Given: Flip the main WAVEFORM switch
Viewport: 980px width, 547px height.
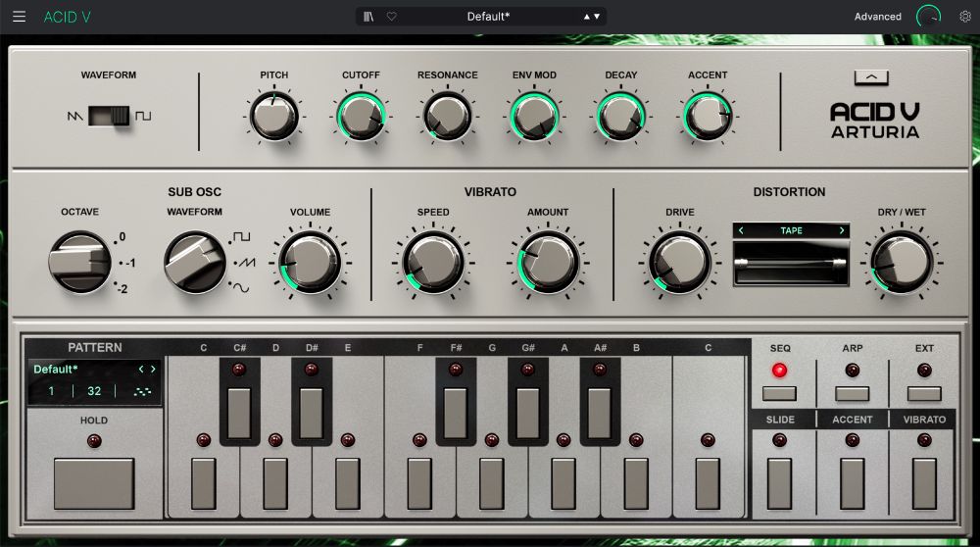Looking at the screenshot, I should [x=109, y=116].
